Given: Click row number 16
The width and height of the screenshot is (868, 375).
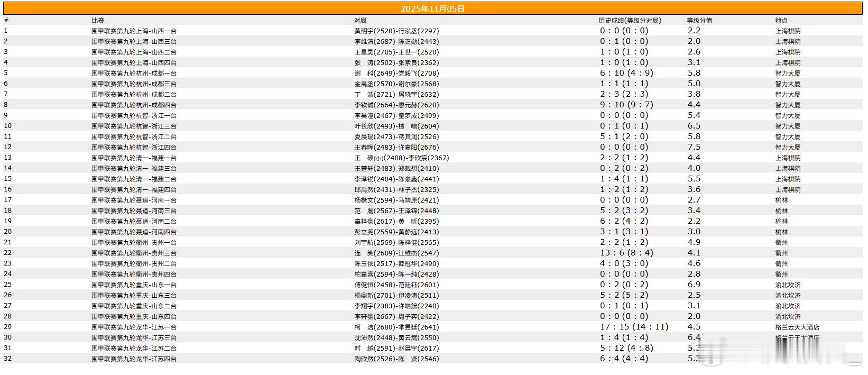Looking at the screenshot, I should pos(7,190).
